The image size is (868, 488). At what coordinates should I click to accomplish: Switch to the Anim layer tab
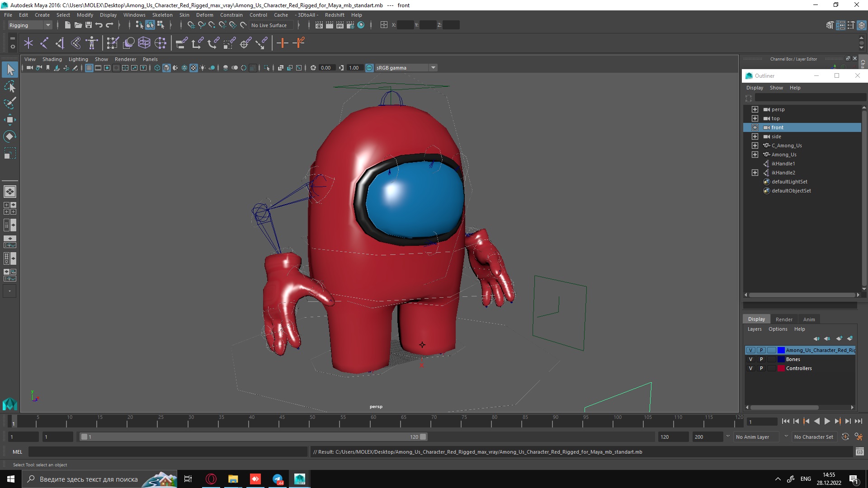tap(809, 319)
